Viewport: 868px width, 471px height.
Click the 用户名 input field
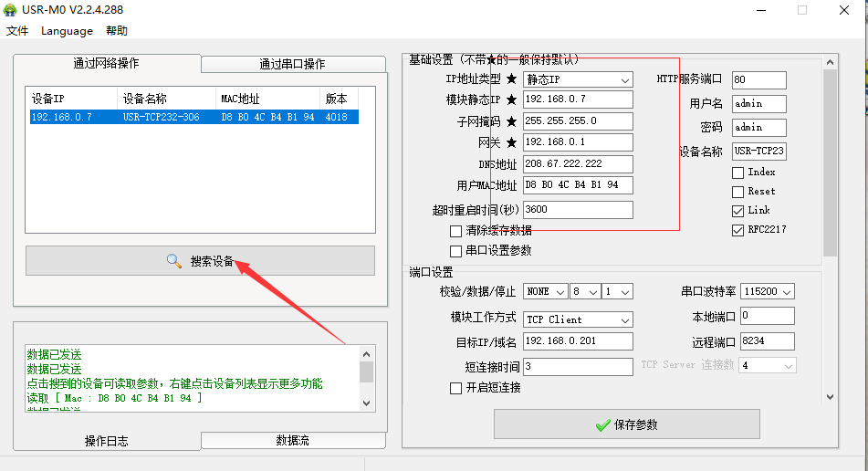point(759,104)
